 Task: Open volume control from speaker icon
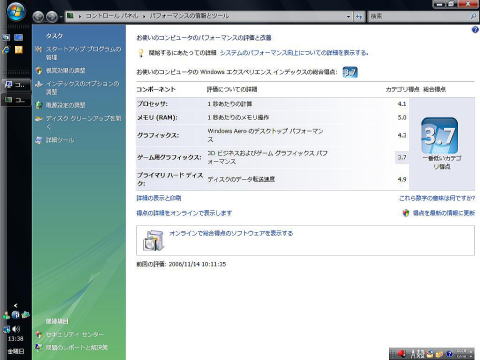click(16, 329)
